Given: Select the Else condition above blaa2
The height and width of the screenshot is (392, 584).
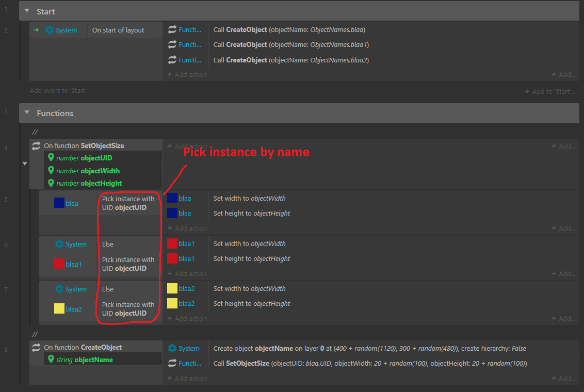Looking at the screenshot, I should (x=108, y=289).
